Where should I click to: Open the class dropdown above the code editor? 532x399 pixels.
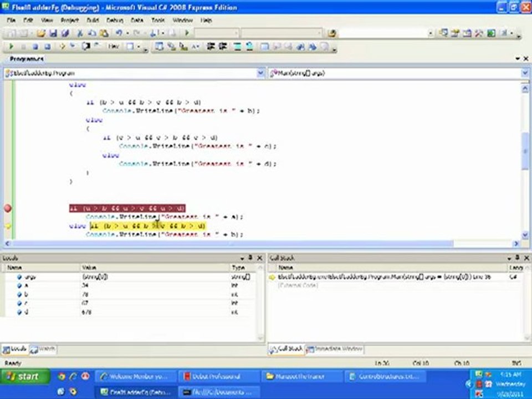[x=260, y=73]
